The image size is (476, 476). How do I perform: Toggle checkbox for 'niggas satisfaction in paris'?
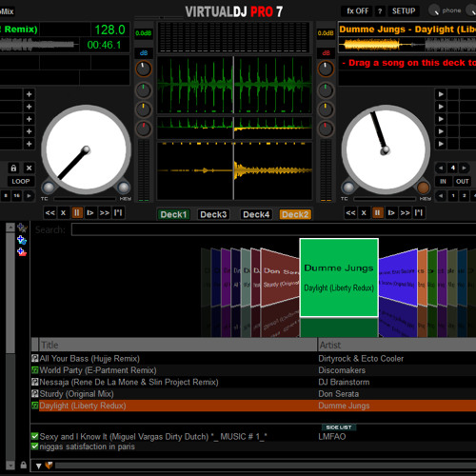(x=35, y=446)
